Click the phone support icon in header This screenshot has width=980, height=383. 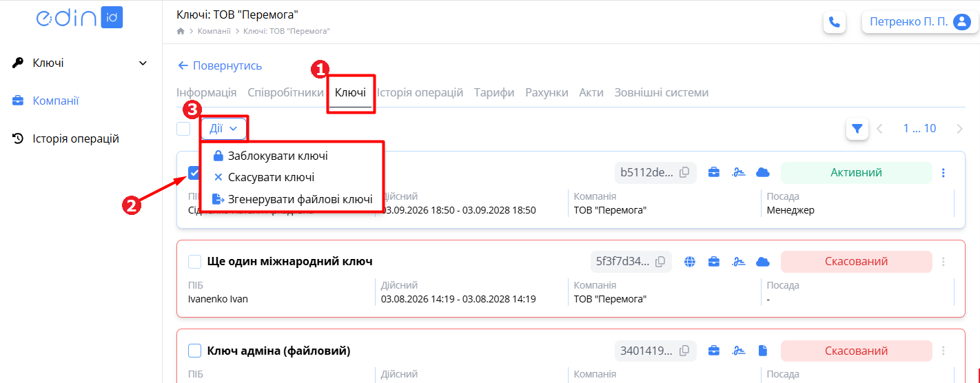(x=835, y=22)
